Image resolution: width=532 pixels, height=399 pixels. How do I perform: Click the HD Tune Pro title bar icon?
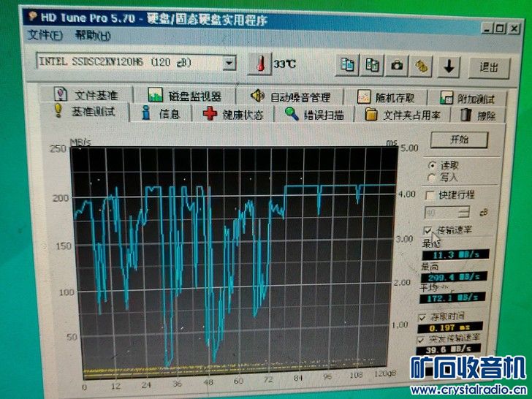point(32,16)
